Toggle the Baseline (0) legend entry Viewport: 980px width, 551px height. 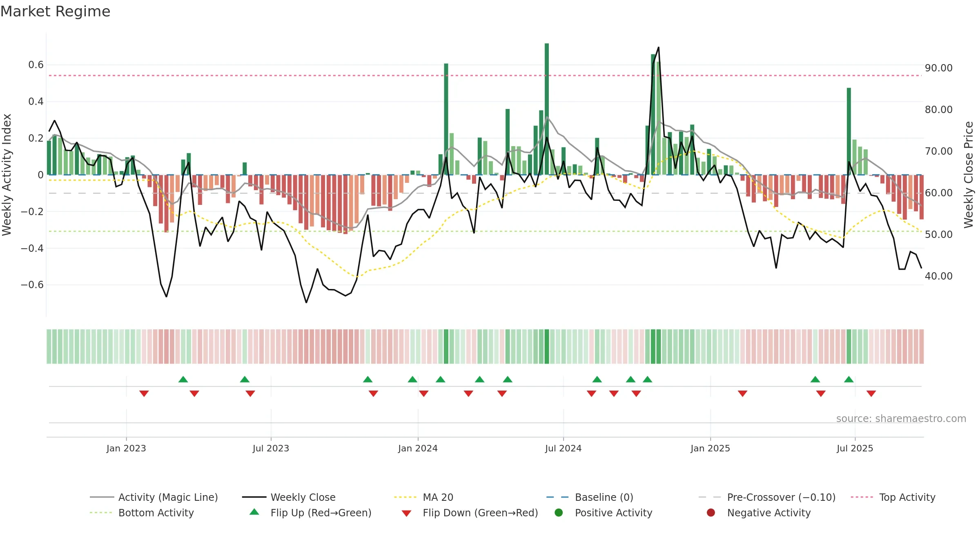pos(590,497)
